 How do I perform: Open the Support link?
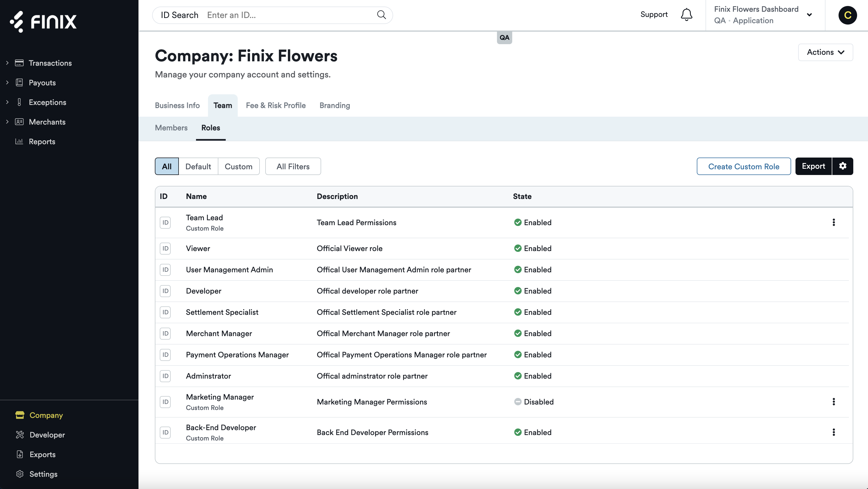point(654,14)
